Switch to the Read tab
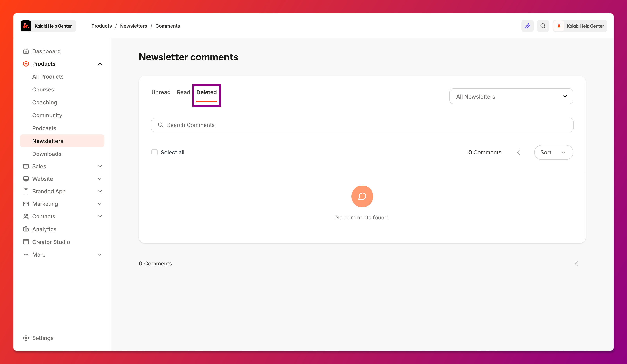 click(x=183, y=92)
